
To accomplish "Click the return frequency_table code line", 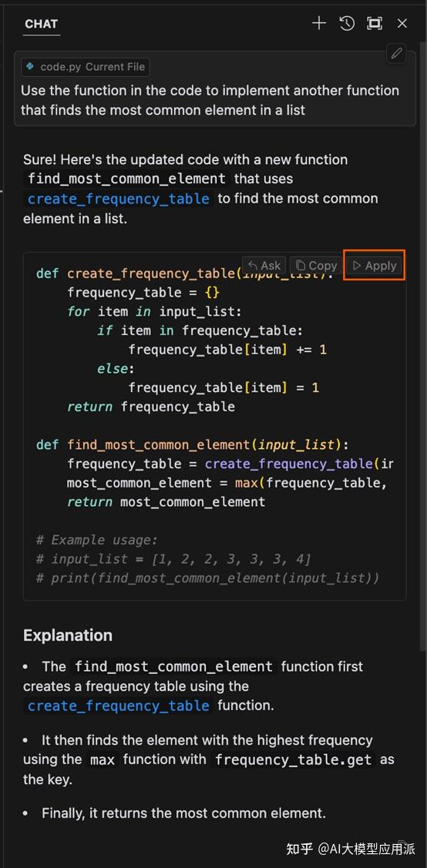I will [150, 407].
